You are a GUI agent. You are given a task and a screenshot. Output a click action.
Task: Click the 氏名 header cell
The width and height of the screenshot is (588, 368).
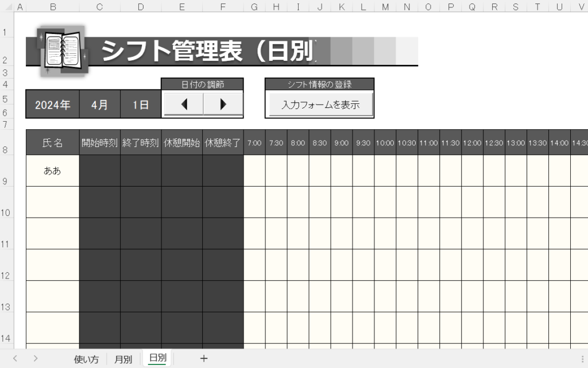click(52, 143)
